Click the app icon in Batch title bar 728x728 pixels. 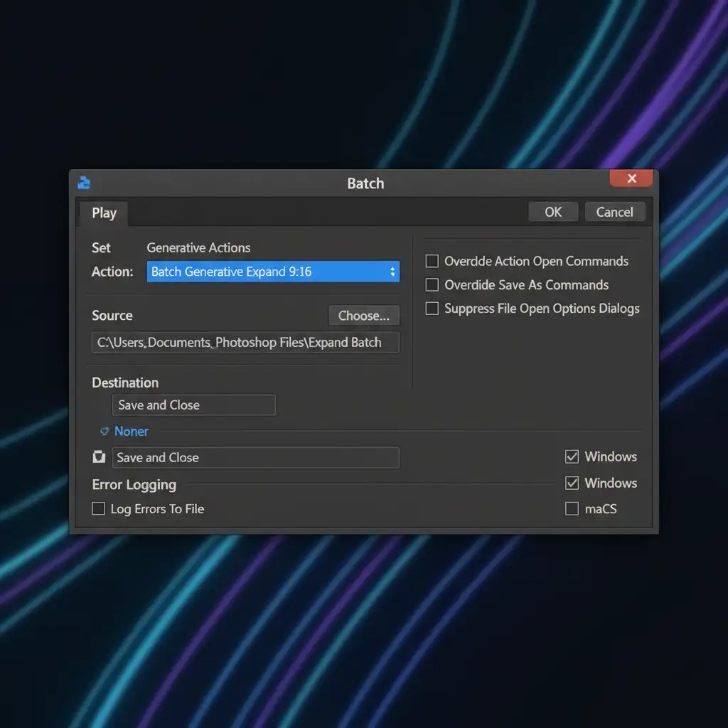(84, 183)
